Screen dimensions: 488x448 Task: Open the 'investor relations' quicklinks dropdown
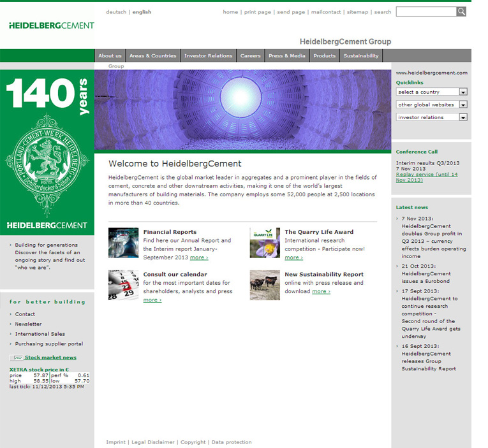(432, 117)
